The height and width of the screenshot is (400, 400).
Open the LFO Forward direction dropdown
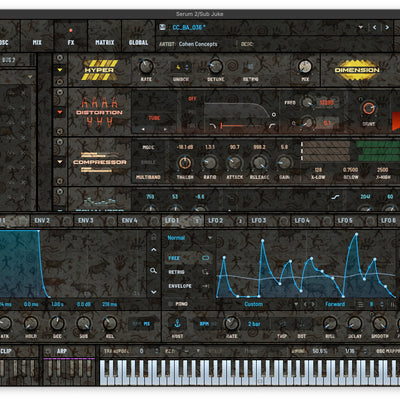(335, 304)
